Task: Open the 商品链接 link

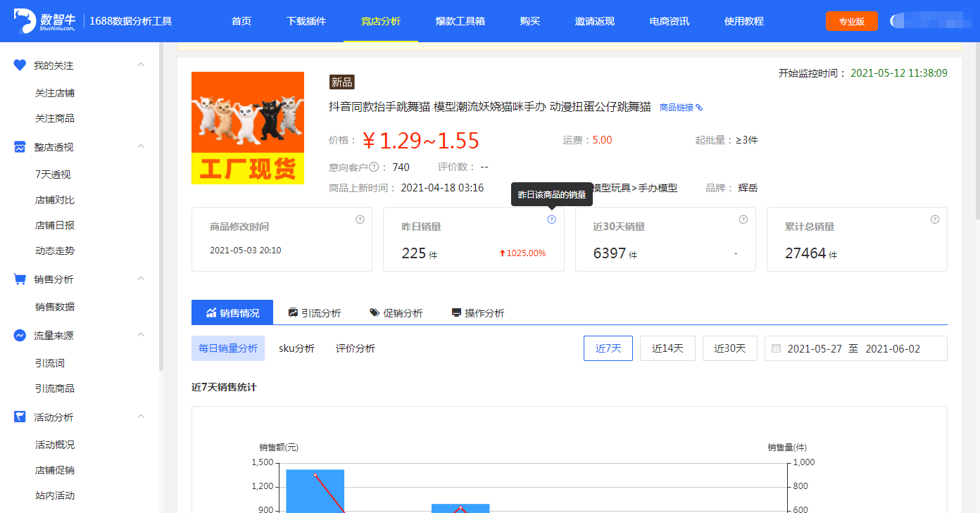Action: [681, 108]
